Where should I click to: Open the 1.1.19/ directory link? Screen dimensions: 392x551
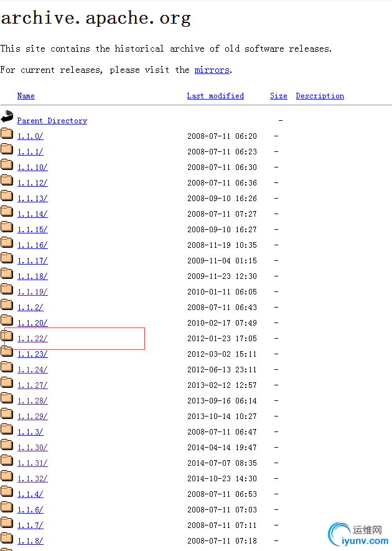pyautogui.click(x=32, y=292)
